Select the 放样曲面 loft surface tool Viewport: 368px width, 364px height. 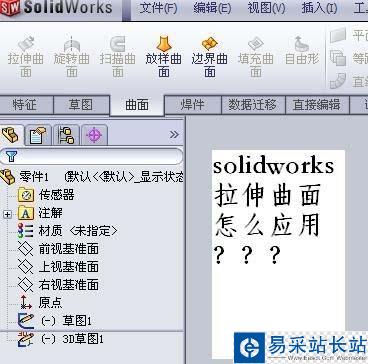(x=164, y=57)
